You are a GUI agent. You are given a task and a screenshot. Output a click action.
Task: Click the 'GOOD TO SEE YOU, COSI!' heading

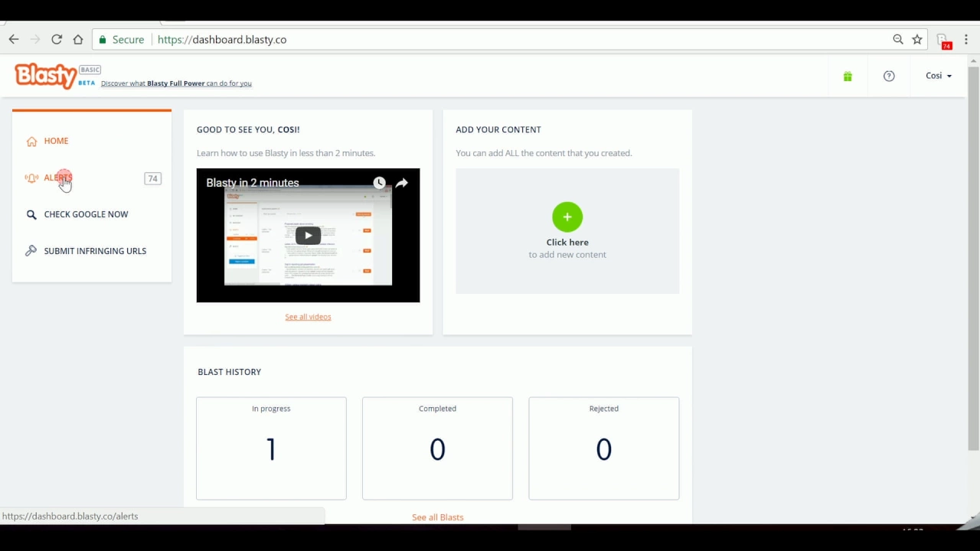pos(248,129)
